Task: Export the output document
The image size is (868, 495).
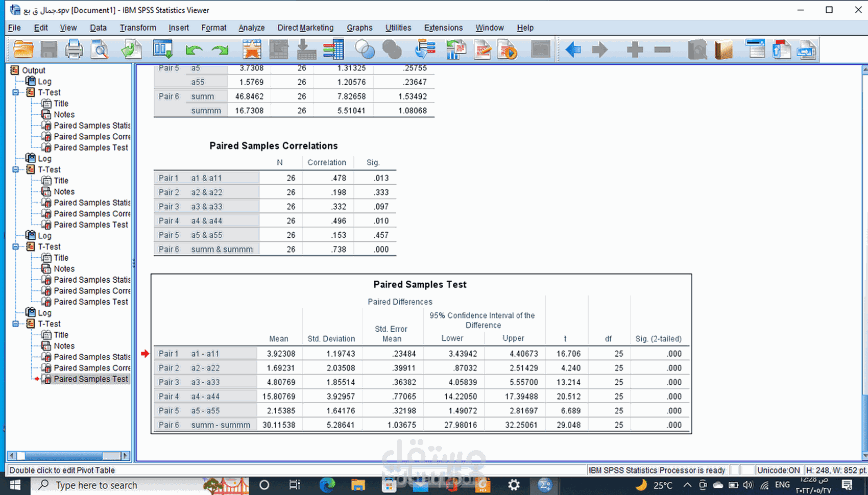Action: tap(131, 49)
